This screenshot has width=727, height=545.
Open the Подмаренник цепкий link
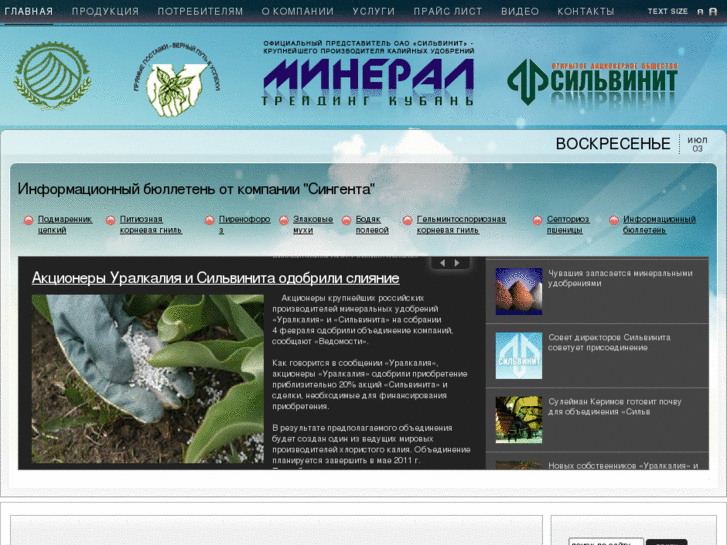(65, 224)
